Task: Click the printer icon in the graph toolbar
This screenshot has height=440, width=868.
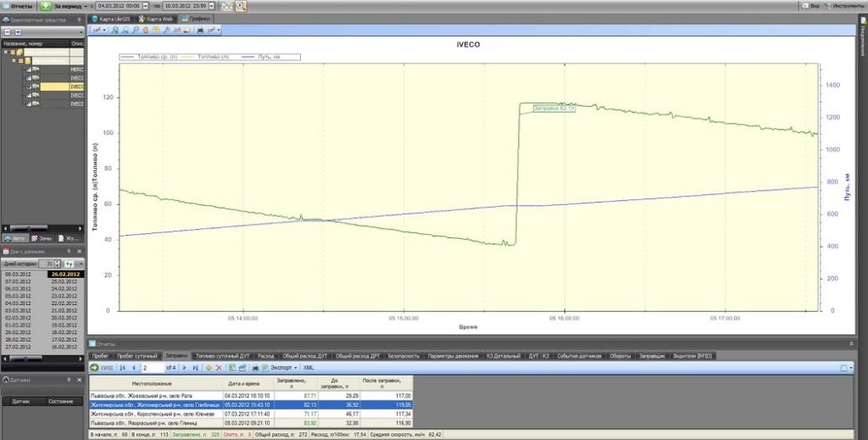Action: (200, 30)
